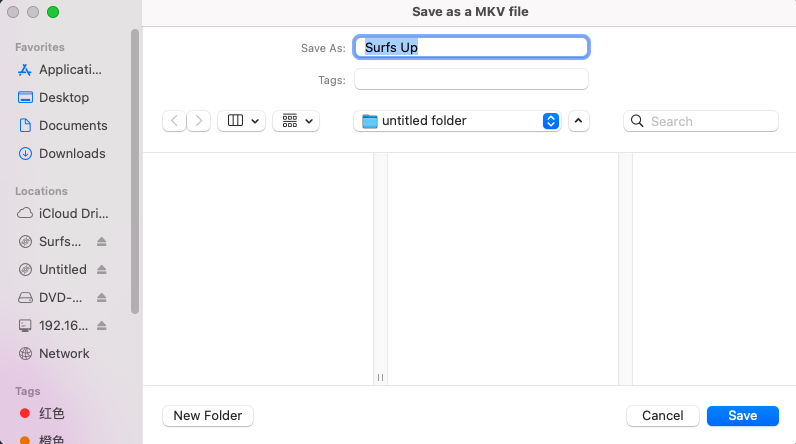The image size is (796, 444).
Task: Create a New Folder
Action: [x=208, y=416]
